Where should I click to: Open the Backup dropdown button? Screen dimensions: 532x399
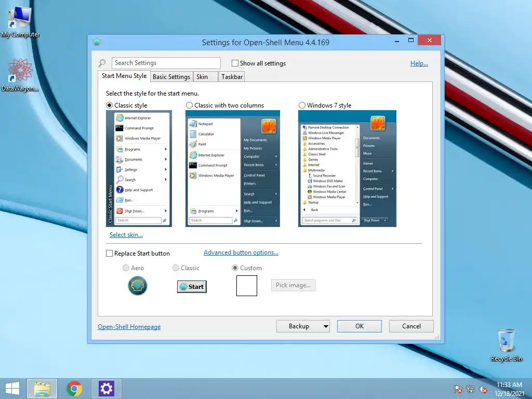(303, 326)
